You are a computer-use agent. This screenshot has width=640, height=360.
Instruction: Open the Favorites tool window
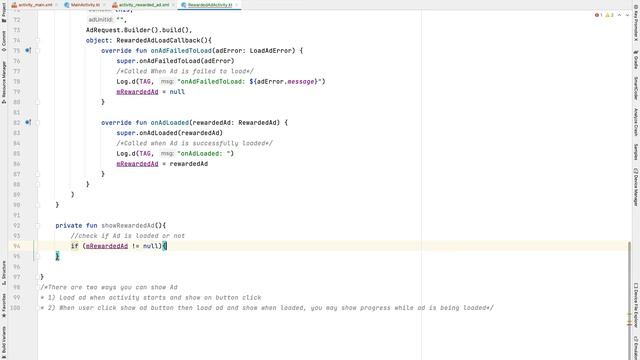[4, 305]
